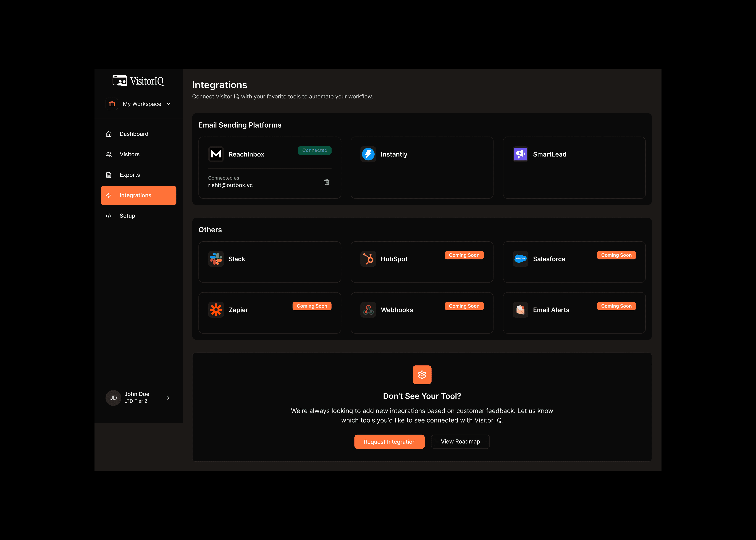756x540 pixels.
Task: Go to the Visitors page
Action: pyautogui.click(x=129, y=154)
